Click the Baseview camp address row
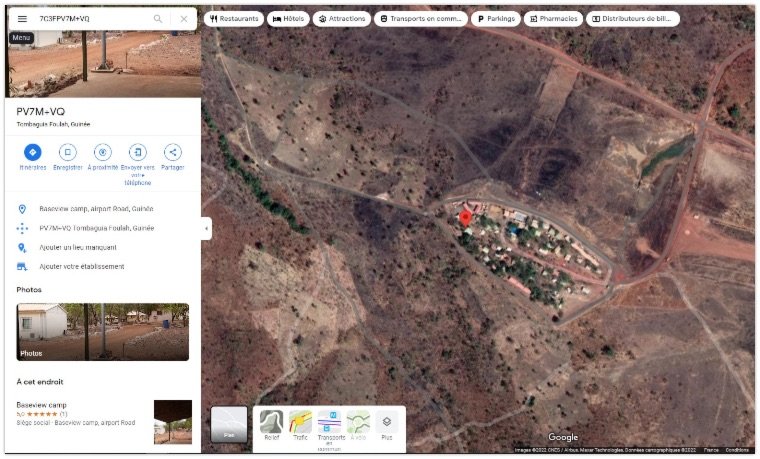The height and width of the screenshot is (459, 760). pyautogui.click(x=103, y=209)
